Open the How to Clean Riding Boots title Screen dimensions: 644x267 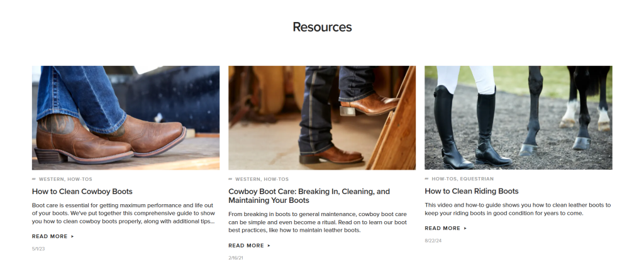point(472,191)
